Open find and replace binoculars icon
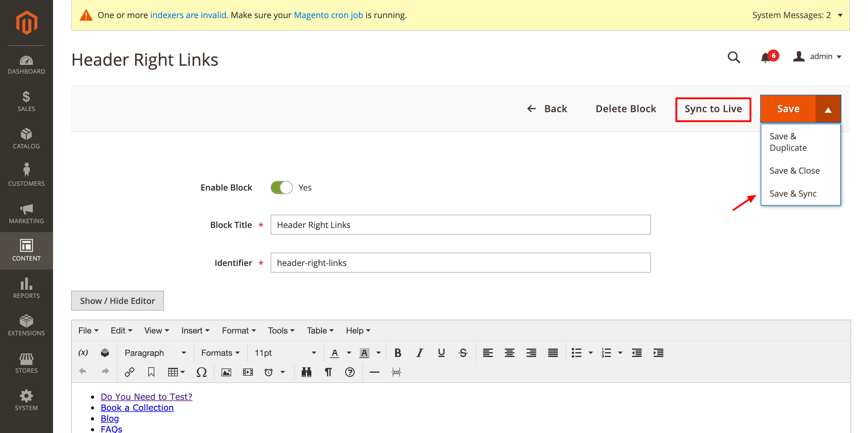 pyautogui.click(x=306, y=372)
